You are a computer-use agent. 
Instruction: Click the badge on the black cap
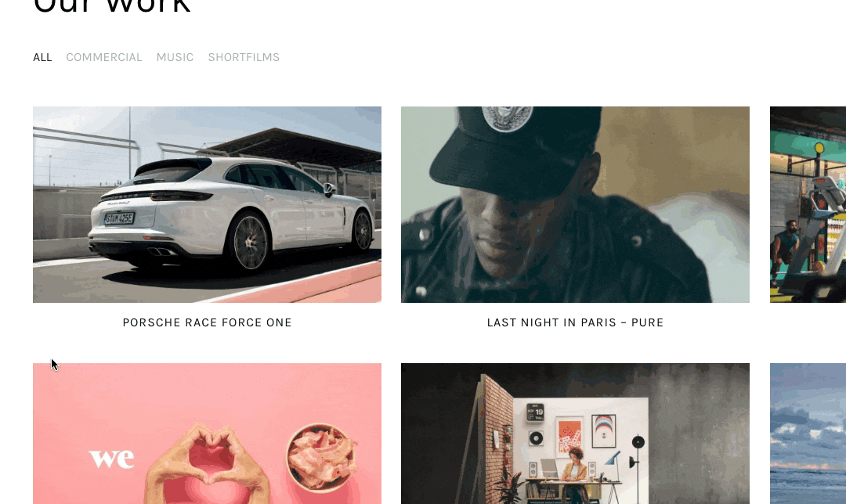[x=507, y=118]
